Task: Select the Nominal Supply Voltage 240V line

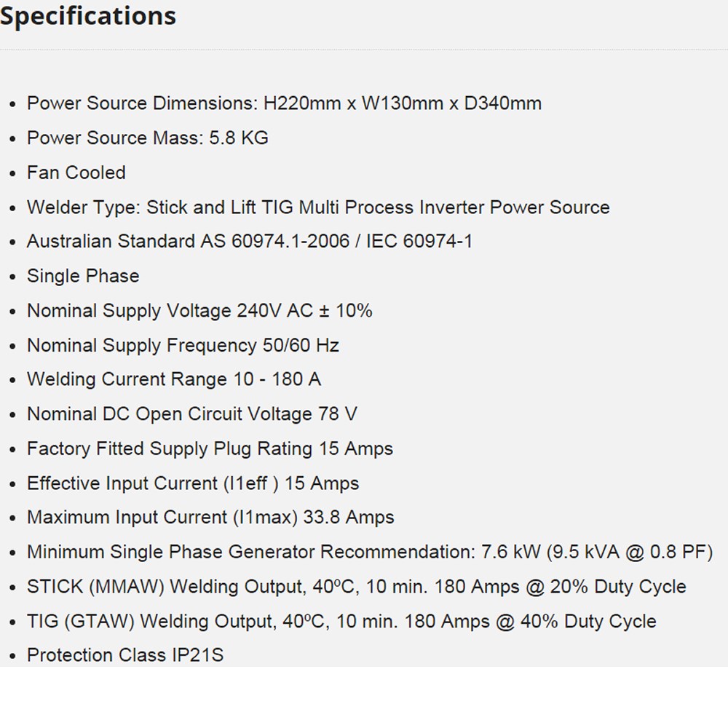Action: pos(199,311)
